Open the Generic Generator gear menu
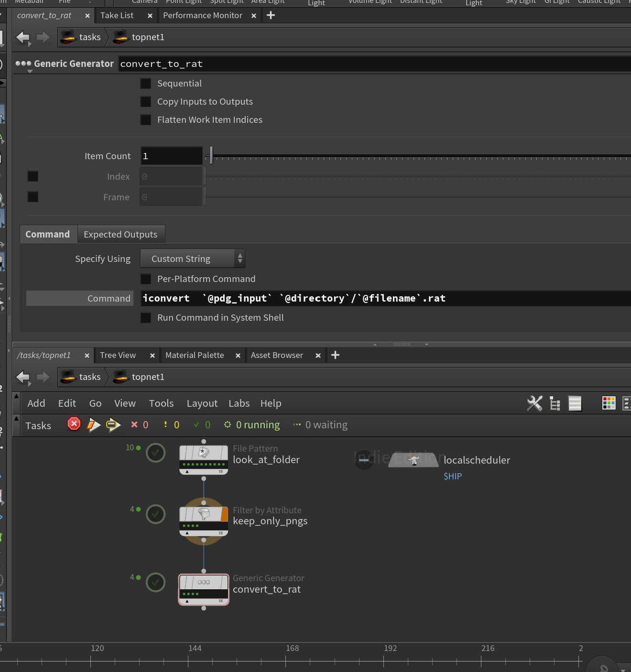Image resolution: width=631 pixels, height=672 pixels. (x=23, y=64)
